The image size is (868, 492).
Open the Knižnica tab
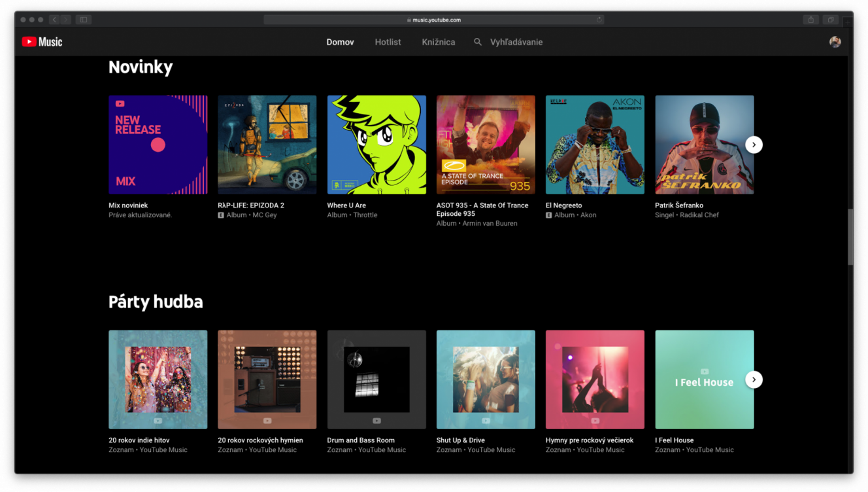point(439,42)
